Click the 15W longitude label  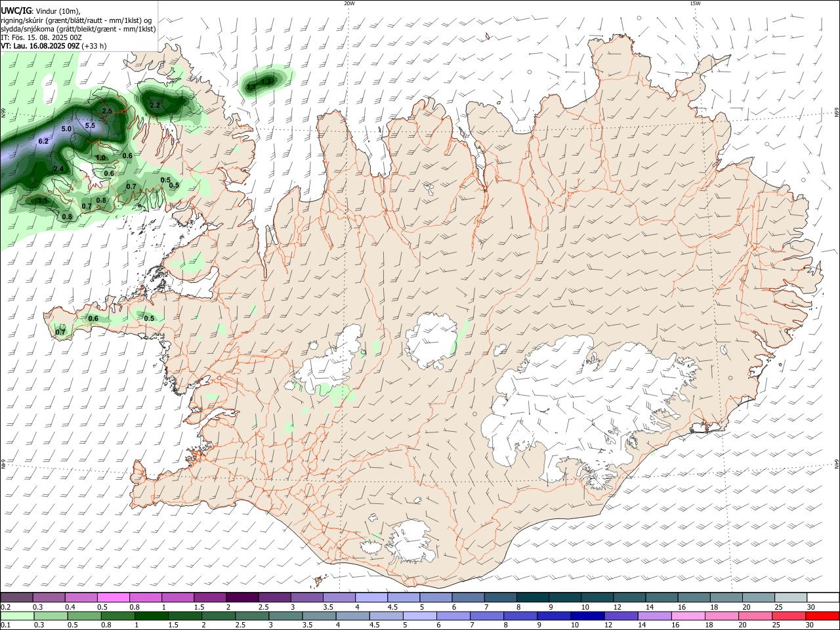pyautogui.click(x=695, y=3)
